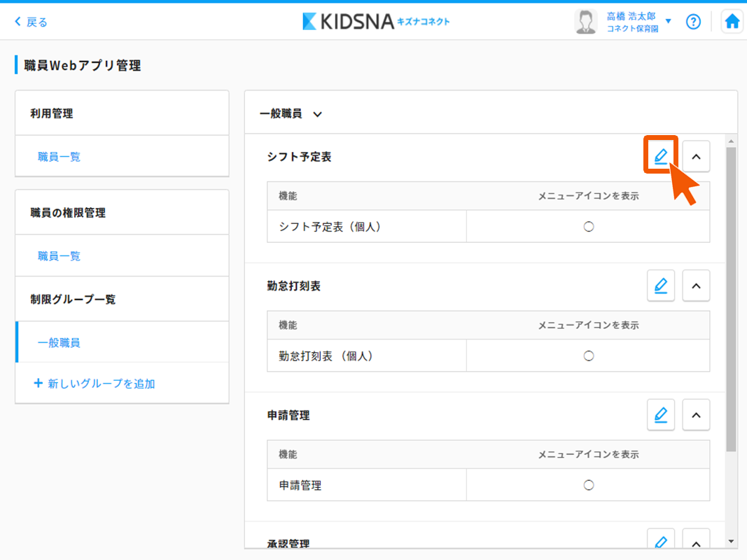Open the help question mark icon
The image size is (747, 560).
(693, 22)
